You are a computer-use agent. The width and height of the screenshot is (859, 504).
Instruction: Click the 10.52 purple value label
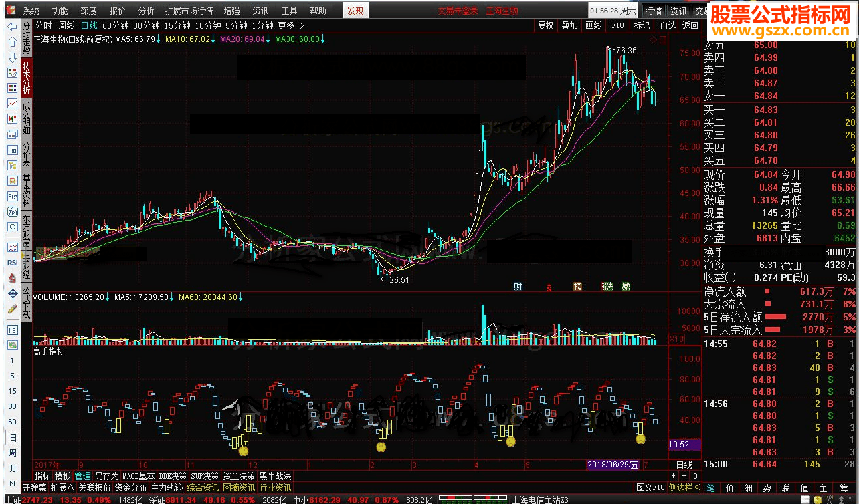[684, 445]
